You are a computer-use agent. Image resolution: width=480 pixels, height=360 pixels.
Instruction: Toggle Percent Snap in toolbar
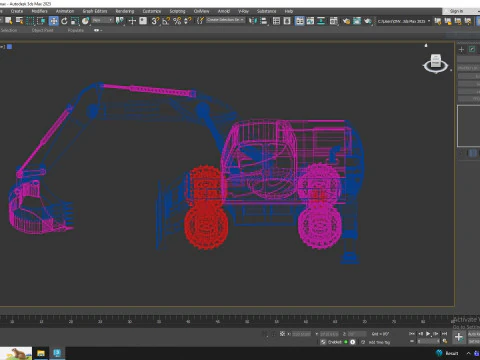click(177, 21)
